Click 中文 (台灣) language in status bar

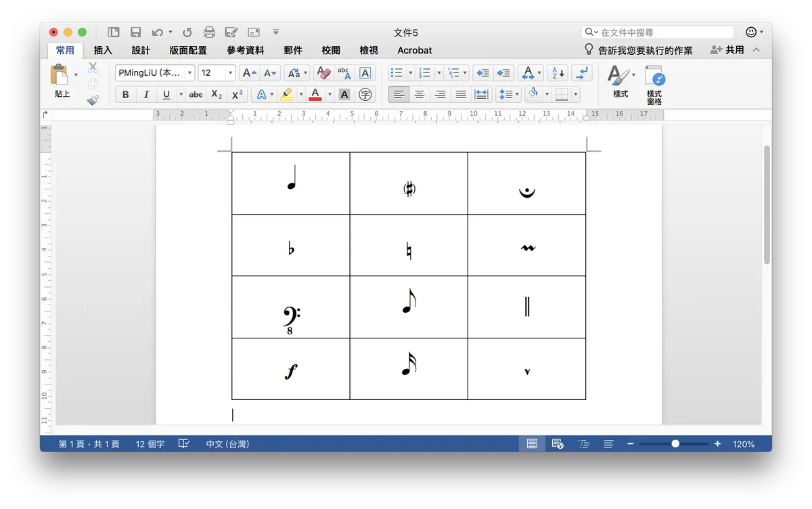pos(227,444)
